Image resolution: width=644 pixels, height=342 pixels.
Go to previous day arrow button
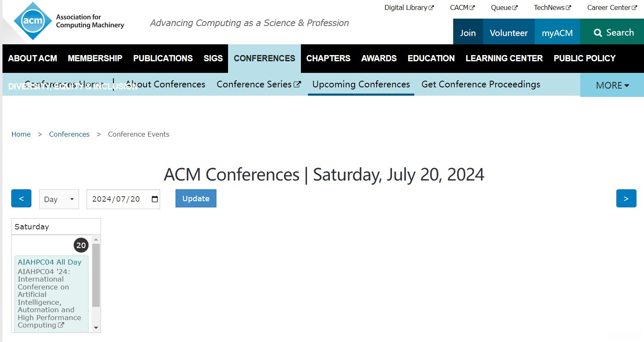21,199
